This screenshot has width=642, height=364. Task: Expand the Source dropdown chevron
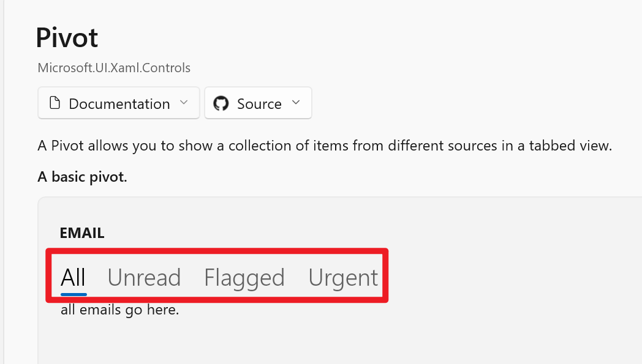click(295, 103)
